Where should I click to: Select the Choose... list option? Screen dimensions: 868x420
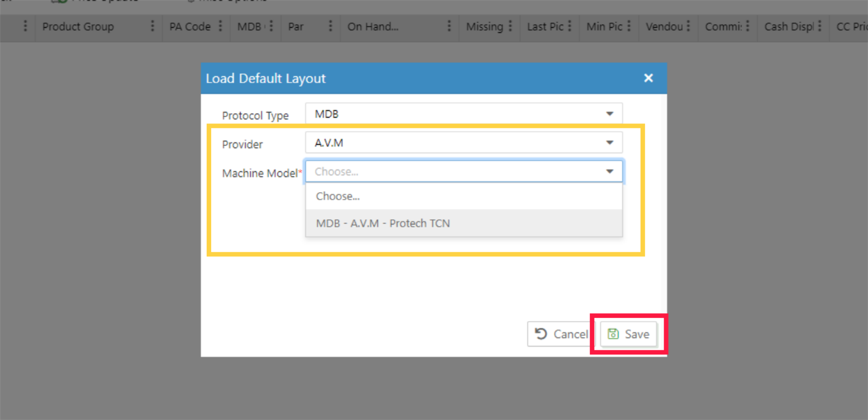click(338, 196)
